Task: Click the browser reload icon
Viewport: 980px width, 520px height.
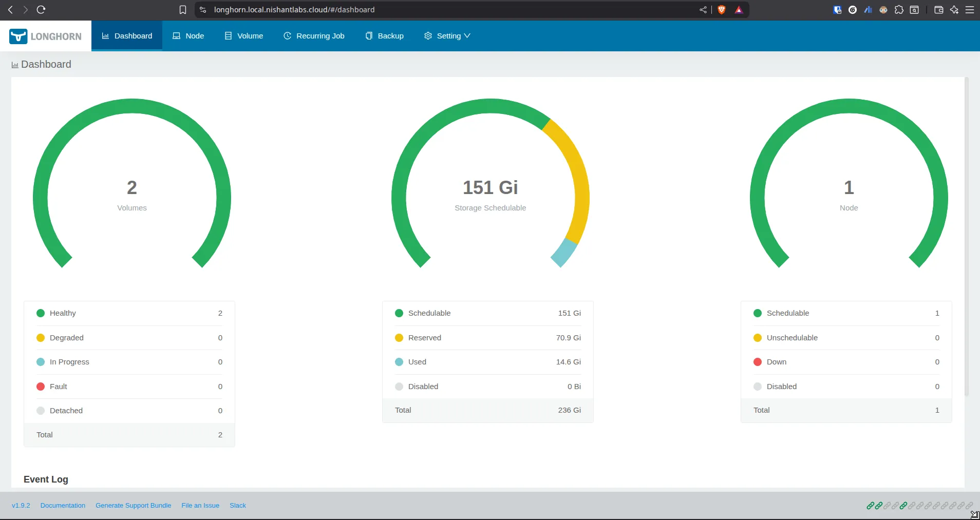Action: 41,10
